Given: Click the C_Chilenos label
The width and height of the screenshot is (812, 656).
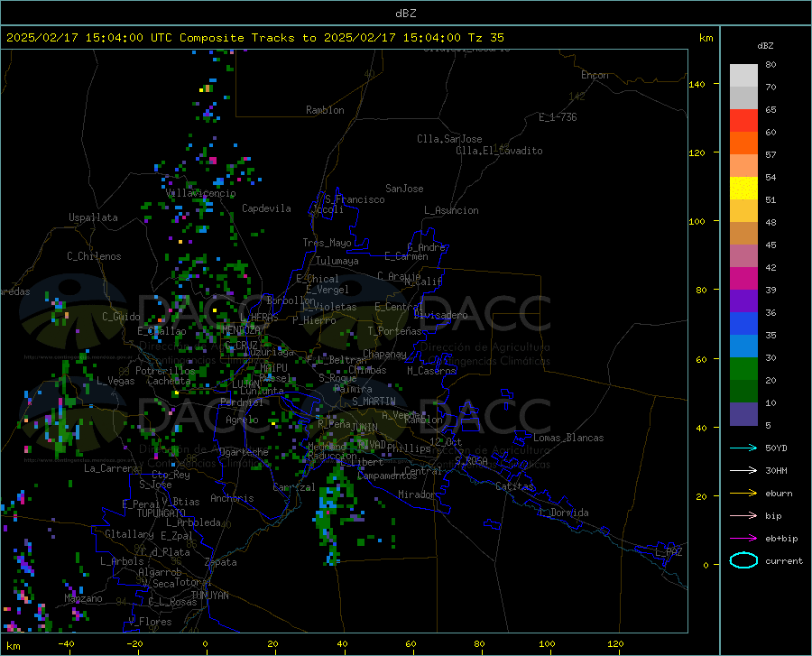Looking at the screenshot, I should tap(94, 256).
